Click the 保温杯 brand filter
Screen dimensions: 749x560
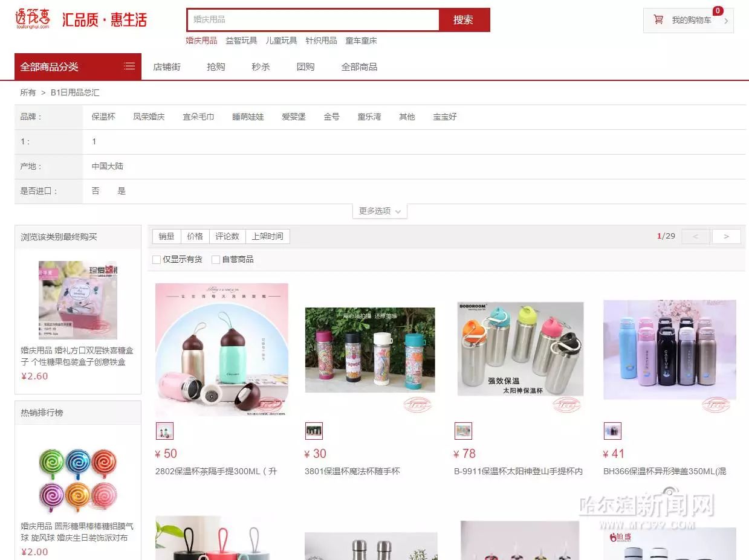click(103, 117)
